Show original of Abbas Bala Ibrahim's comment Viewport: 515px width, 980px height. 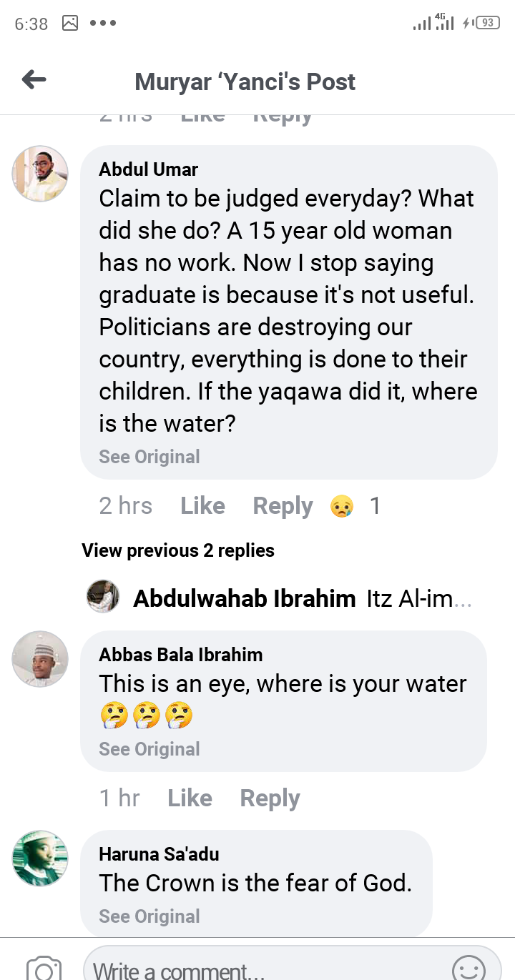coord(149,749)
